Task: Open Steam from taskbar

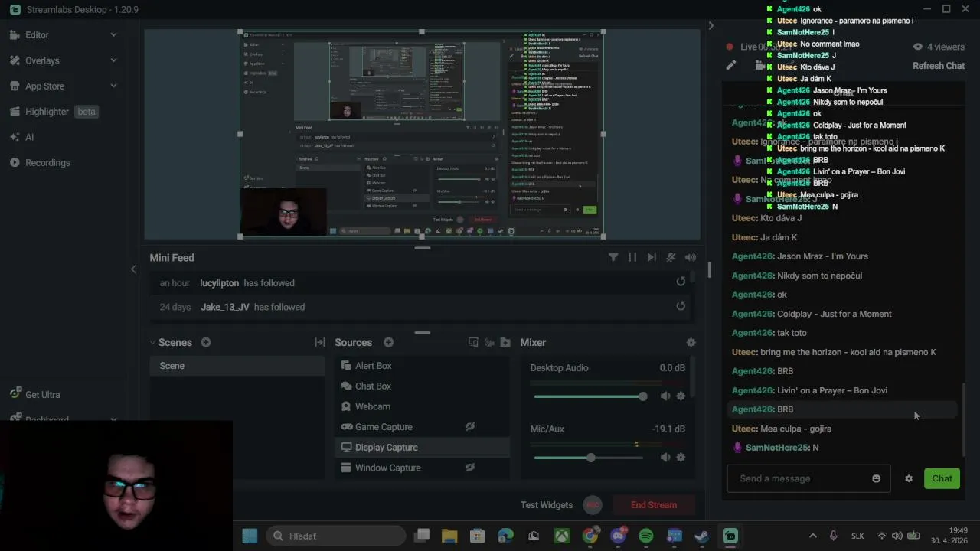Action: pyautogui.click(x=701, y=536)
